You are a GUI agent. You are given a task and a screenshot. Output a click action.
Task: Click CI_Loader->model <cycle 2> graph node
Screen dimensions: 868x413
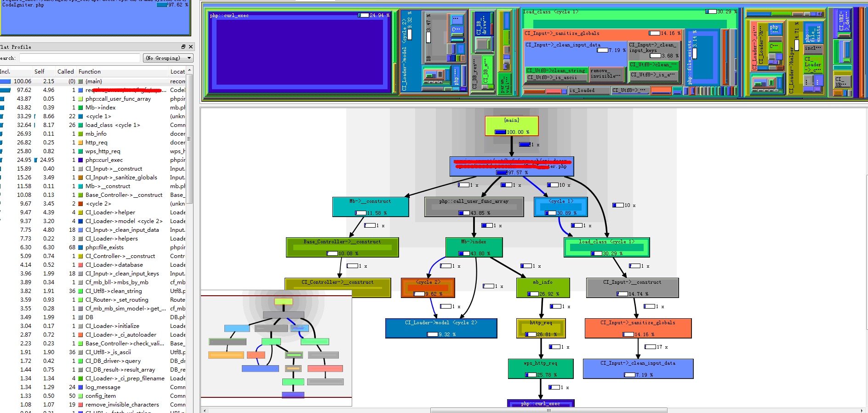[441, 328]
